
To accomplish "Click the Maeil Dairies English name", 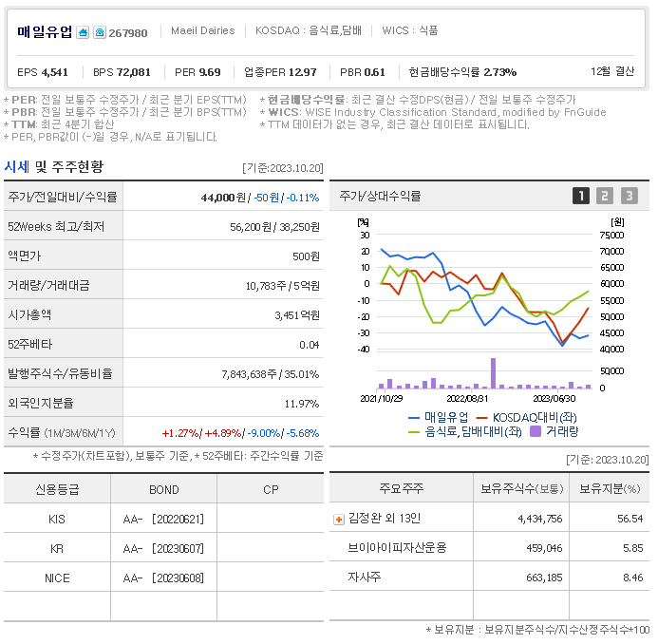I will pyautogui.click(x=202, y=30).
